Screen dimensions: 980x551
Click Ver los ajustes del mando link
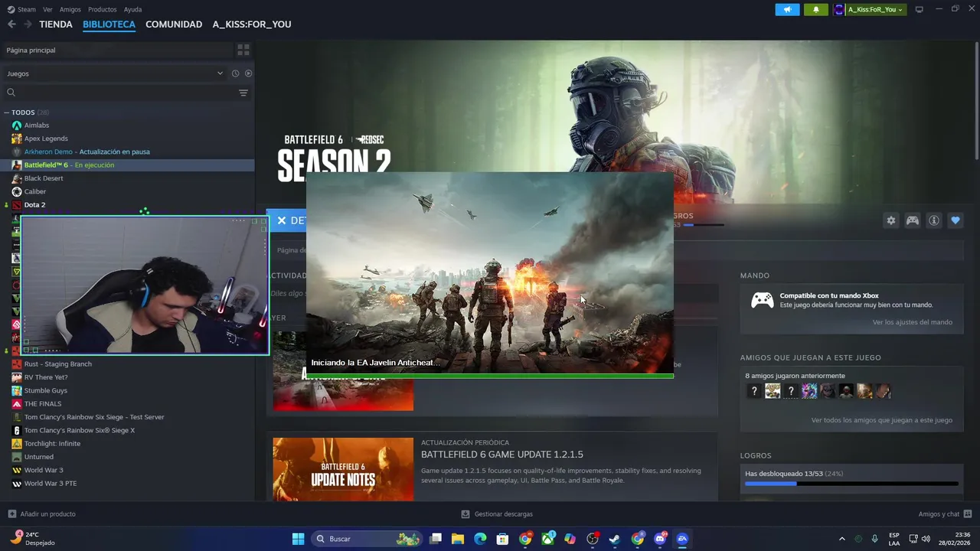pos(913,322)
